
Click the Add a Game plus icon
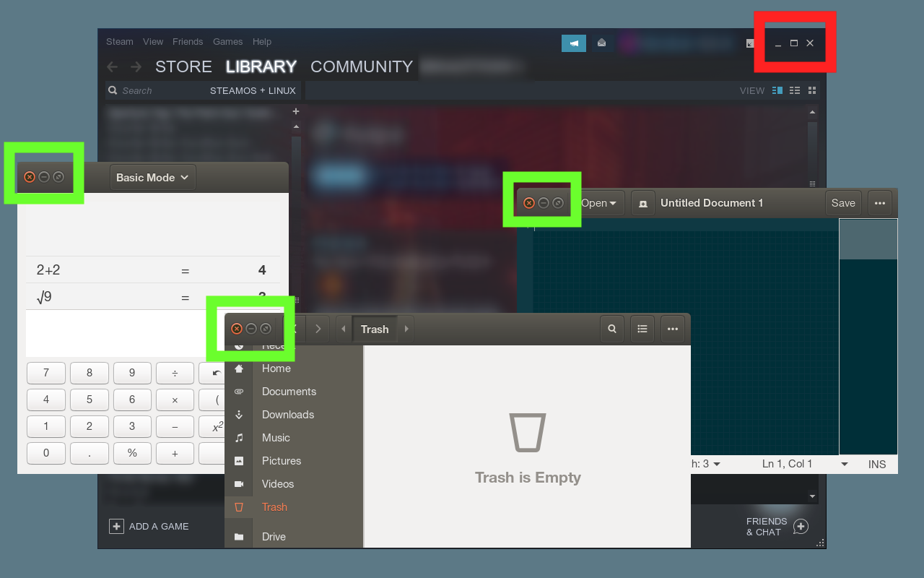(116, 527)
